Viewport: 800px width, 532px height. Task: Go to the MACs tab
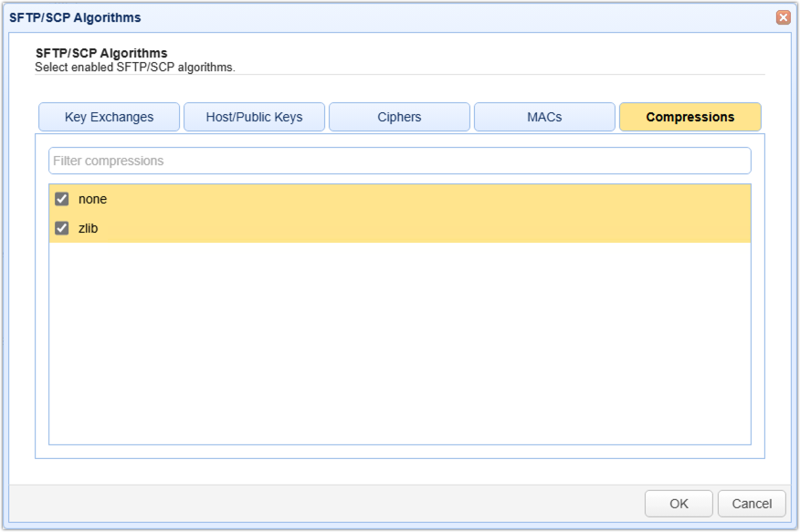click(544, 117)
